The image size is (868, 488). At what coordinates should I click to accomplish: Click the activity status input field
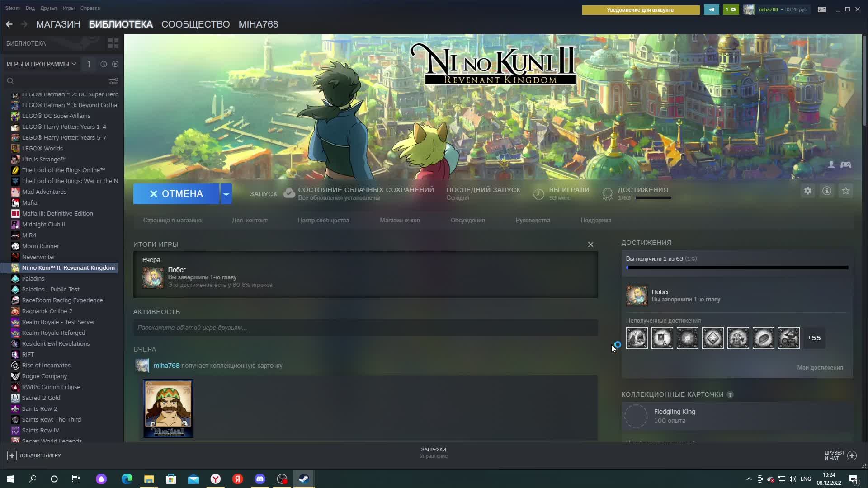click(x=365, y=328)
